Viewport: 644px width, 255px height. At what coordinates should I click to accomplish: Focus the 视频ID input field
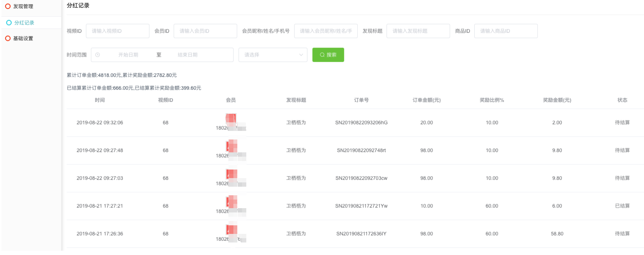click(x=117, y=31)
